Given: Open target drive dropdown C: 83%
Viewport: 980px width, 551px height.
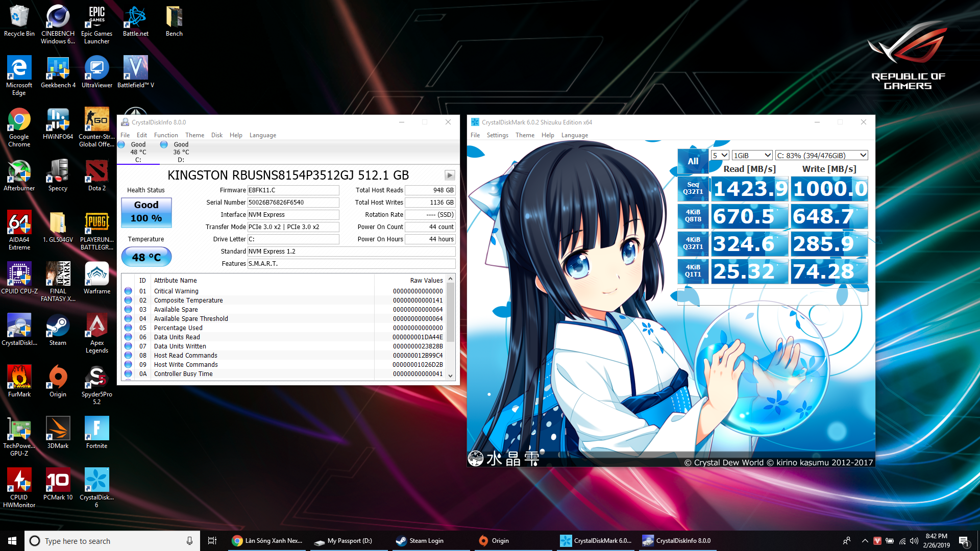Looking at the screenshot, I should click(821, 155).
